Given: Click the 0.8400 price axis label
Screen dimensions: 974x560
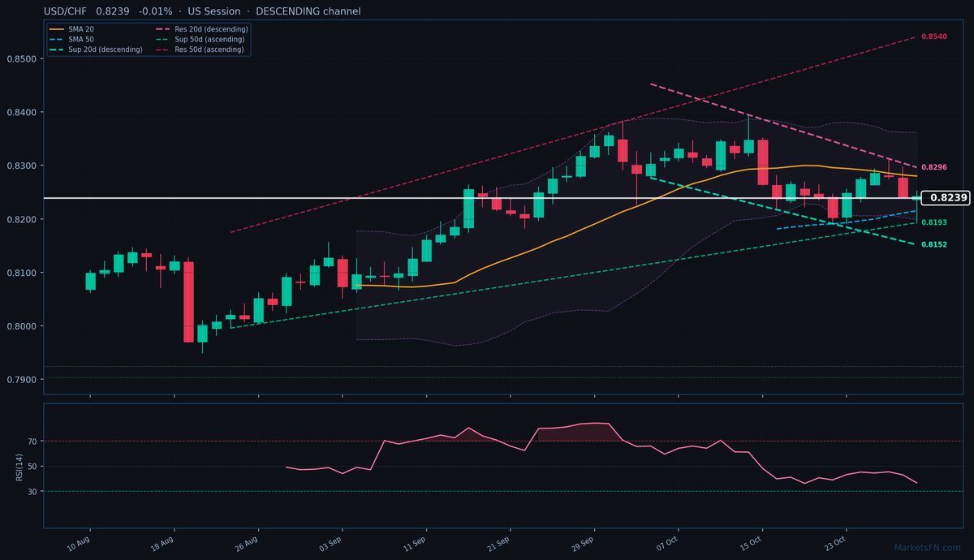Looking at the screenshot, I should click(21, 113).
